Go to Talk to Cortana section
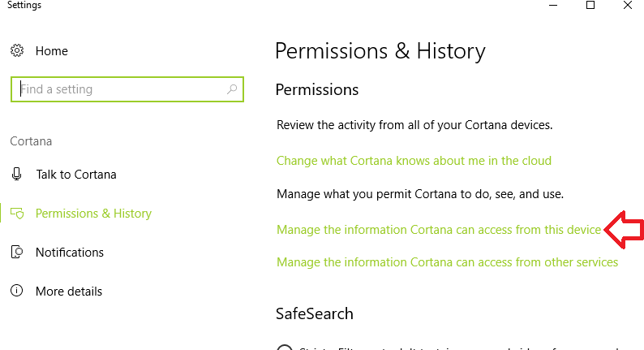This screenshot has height=350, width=644. [76, 175]
